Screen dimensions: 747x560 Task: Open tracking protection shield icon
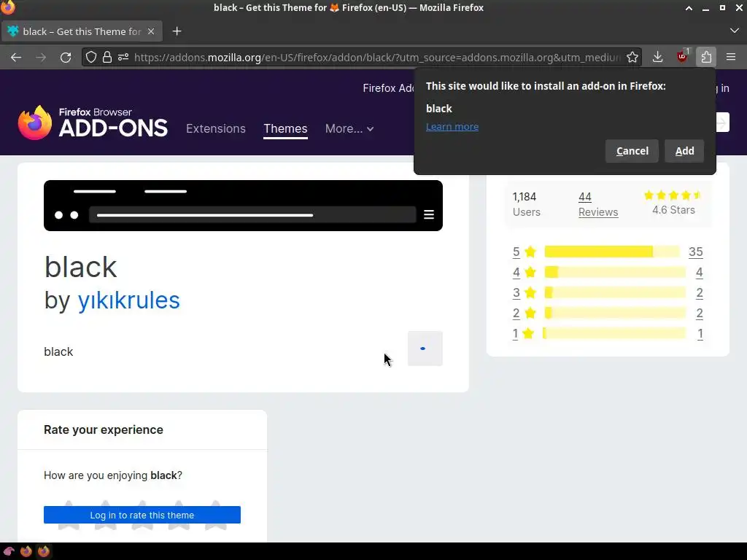click(91, 58)
